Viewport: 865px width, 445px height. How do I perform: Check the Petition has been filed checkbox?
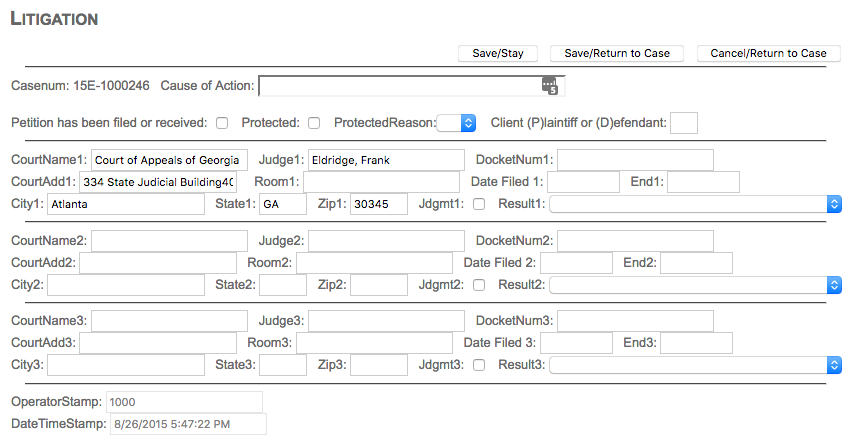[x=222, y=123]
